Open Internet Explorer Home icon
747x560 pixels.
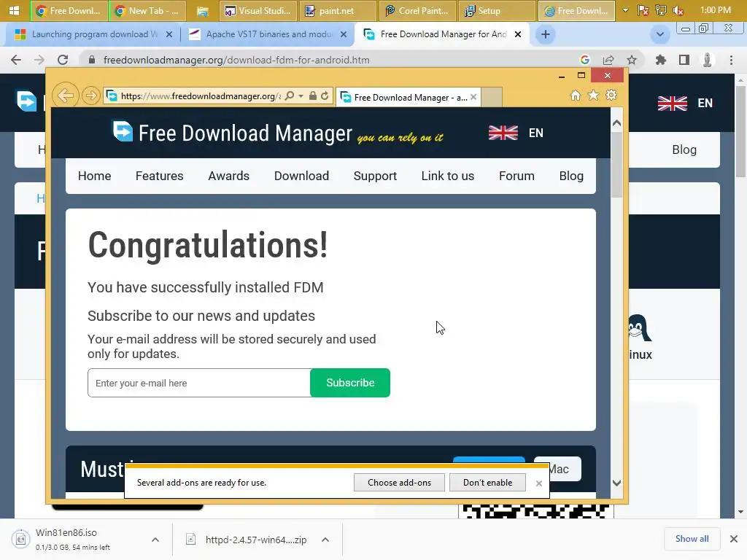click(576, 96)
